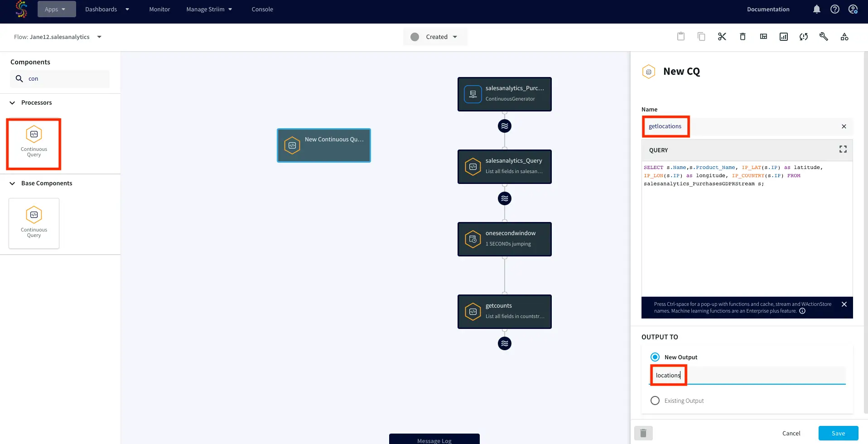Expand the query editor to fullscreen
The width and height of the screenshot is (868, 444).
843,150
